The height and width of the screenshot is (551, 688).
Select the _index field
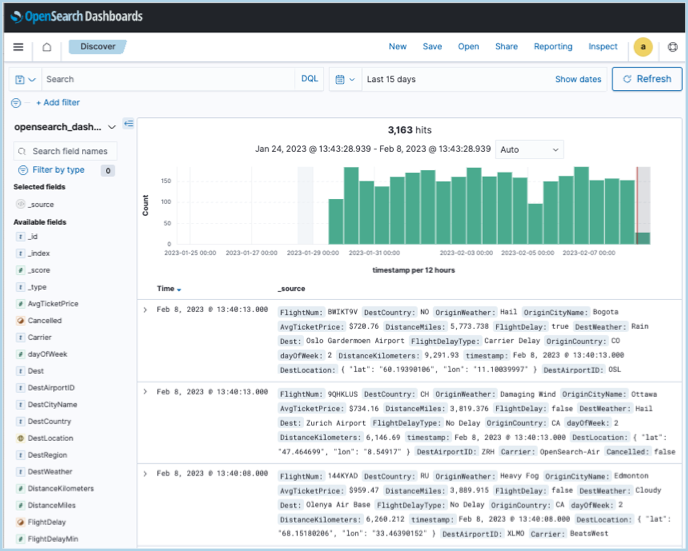39,253
